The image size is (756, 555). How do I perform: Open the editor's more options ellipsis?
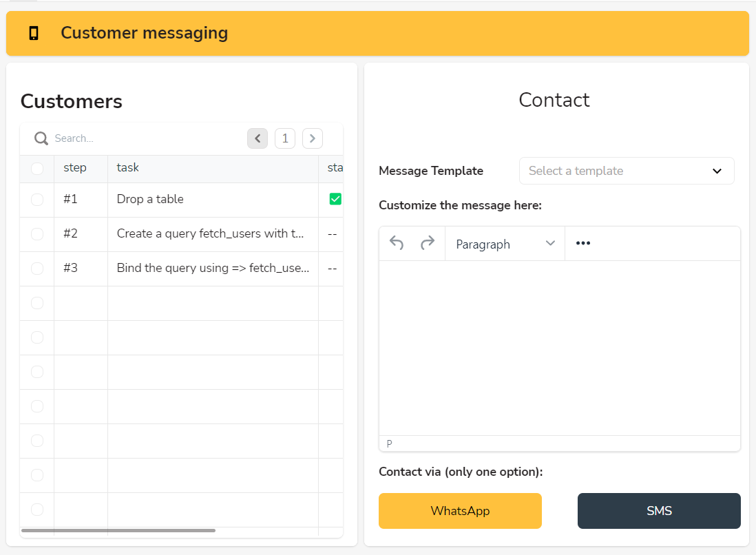(x=583, y=244)
